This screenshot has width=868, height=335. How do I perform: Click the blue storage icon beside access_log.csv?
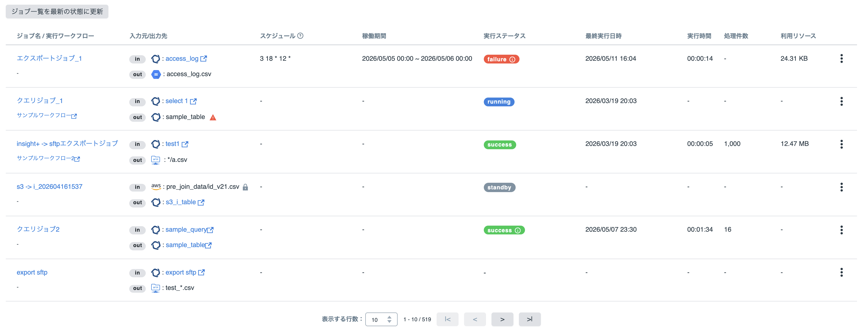tap(156, 74)
